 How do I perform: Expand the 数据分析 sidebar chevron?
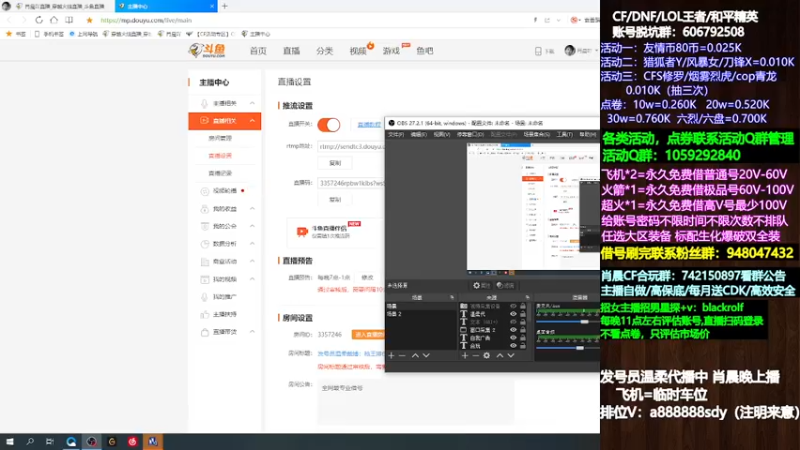[252, 244]
